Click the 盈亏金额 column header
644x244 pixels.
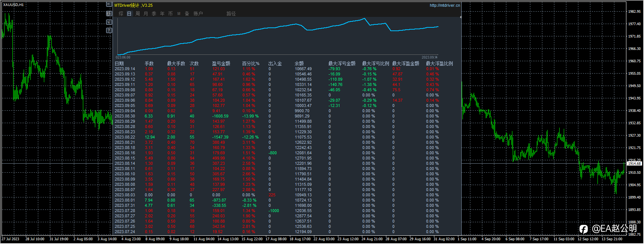[x=221, y=63]
